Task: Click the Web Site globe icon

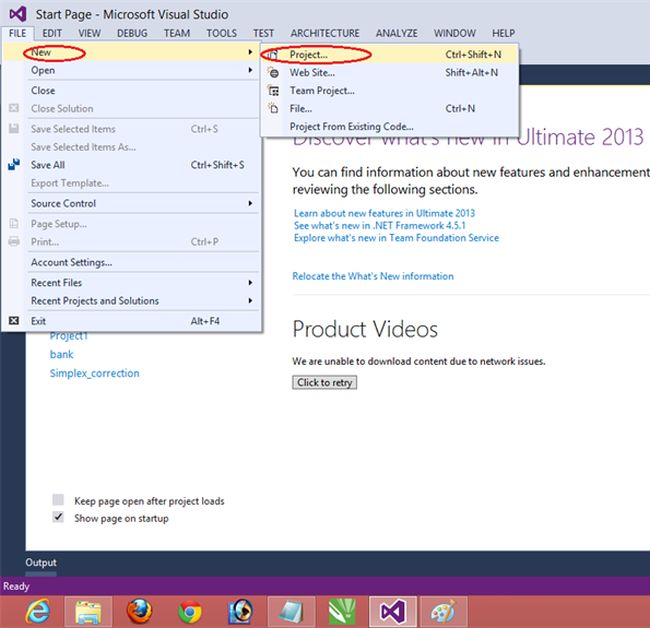Action: pos(273,73)
